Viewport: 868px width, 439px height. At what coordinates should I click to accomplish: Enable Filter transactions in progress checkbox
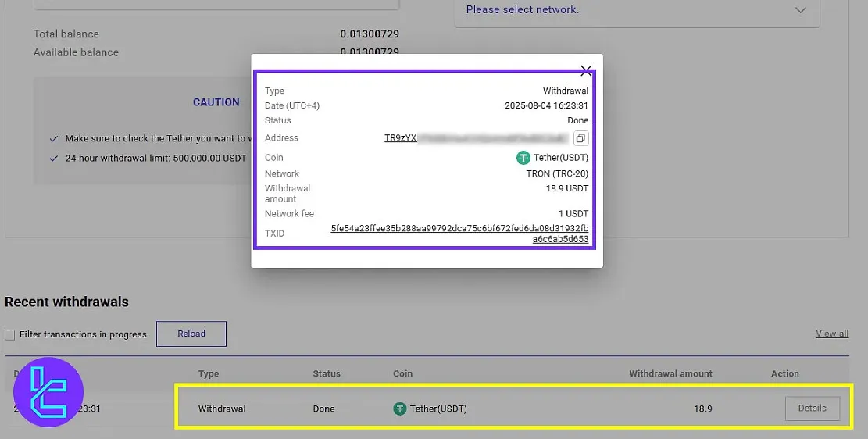[x=10, y=334]
